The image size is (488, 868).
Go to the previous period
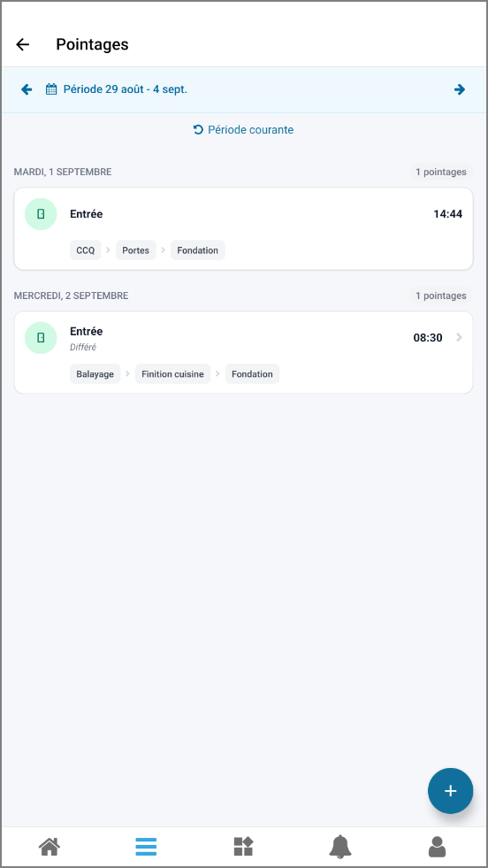(27, 89)
